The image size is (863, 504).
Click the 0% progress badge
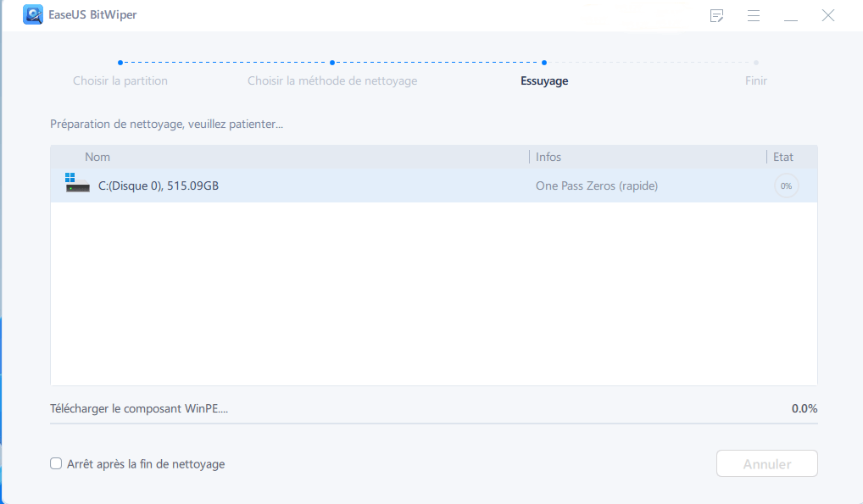(786, 186)
